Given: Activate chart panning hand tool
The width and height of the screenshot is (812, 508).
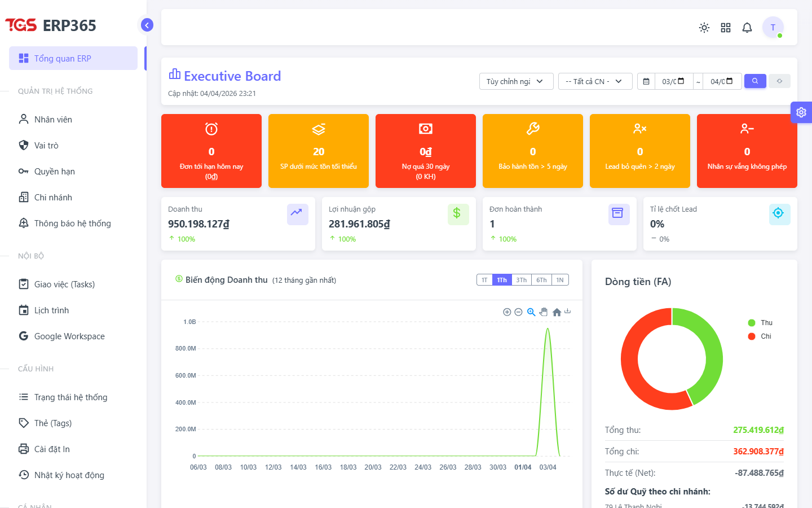Looking at the screenshot, I should (x=544, y=312).
